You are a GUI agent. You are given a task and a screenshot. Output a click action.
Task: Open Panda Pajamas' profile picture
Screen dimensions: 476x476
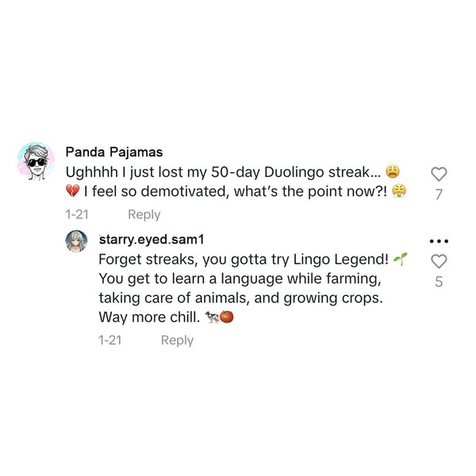pyautogui.click(x=36, y=162)
